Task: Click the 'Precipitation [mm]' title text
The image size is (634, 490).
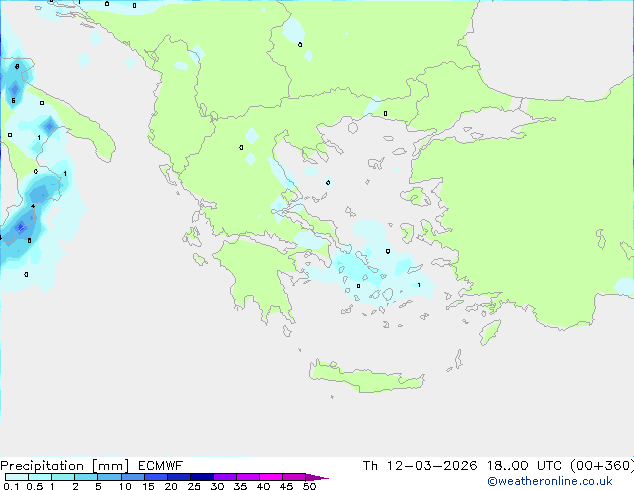Action: click(64, 466)
